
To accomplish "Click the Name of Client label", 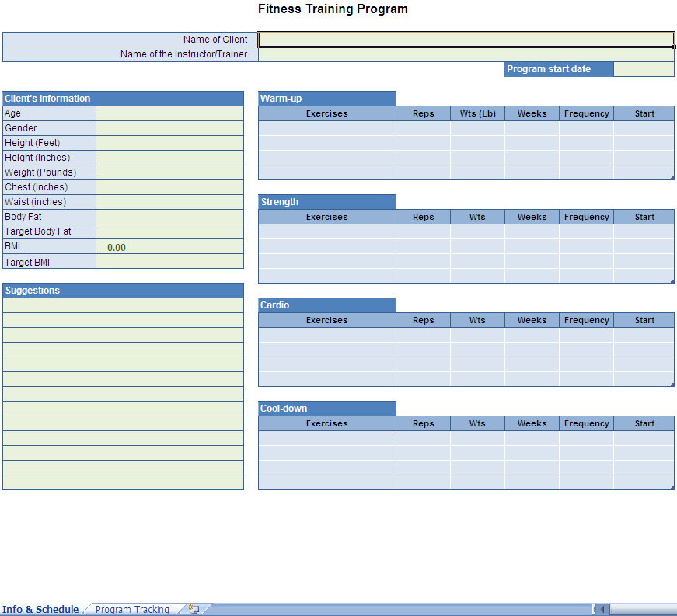I will click(215, 40).
